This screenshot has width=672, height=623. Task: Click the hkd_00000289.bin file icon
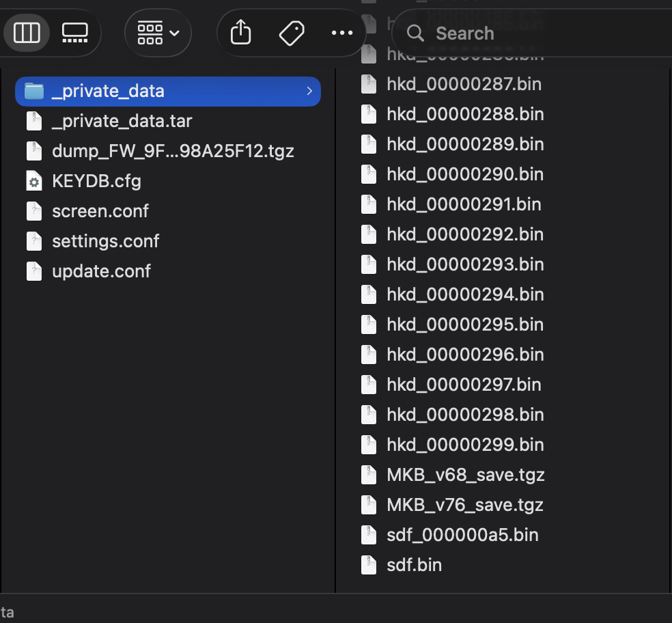point(369,145)
